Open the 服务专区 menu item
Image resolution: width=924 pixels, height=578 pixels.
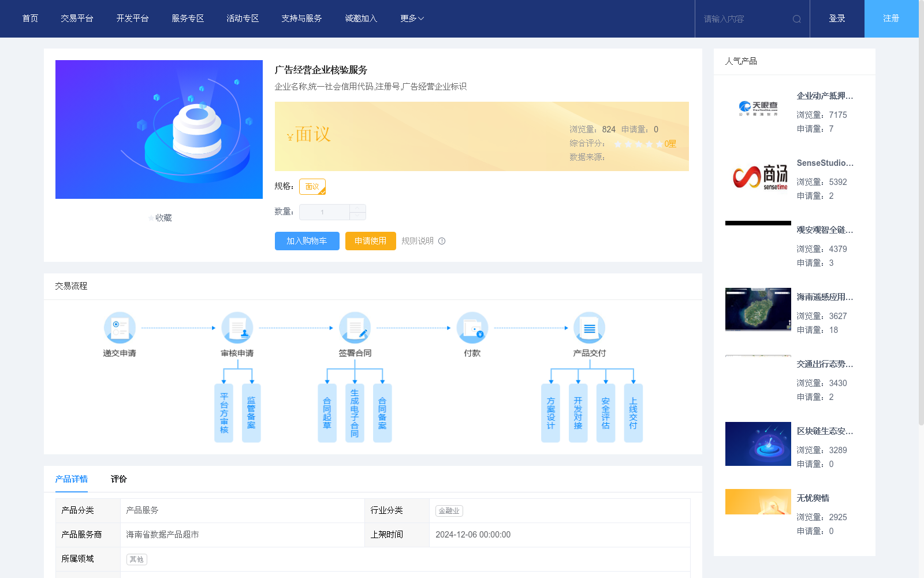[x=188, y=18]
